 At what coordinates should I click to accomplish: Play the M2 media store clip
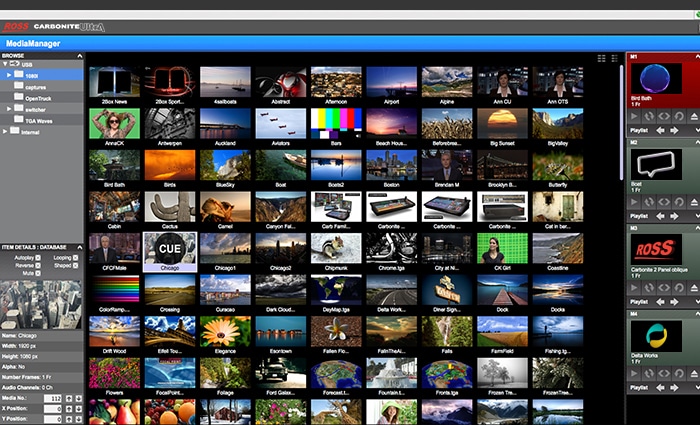point(634,202)
